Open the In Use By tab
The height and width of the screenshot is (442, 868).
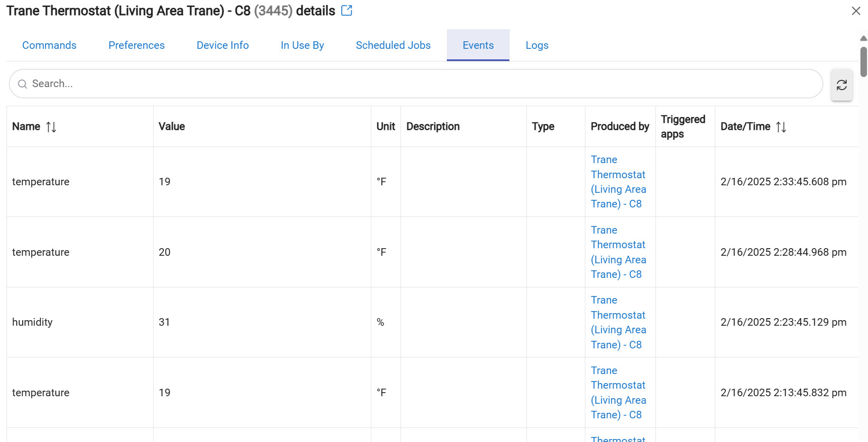pyautogui.click(x=302, y=45)
